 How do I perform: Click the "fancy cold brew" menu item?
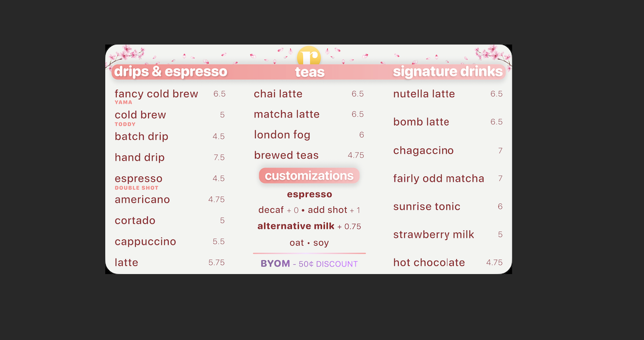(156, 94)
